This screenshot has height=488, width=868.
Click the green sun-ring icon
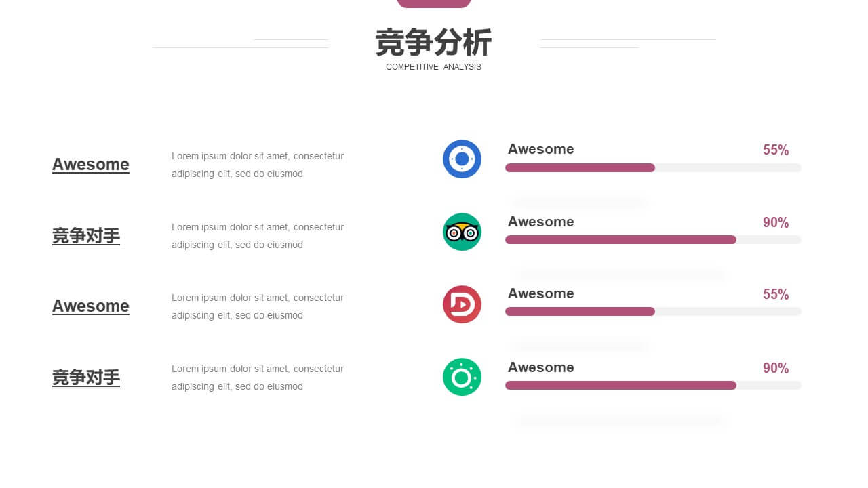[x=462, y=377]
